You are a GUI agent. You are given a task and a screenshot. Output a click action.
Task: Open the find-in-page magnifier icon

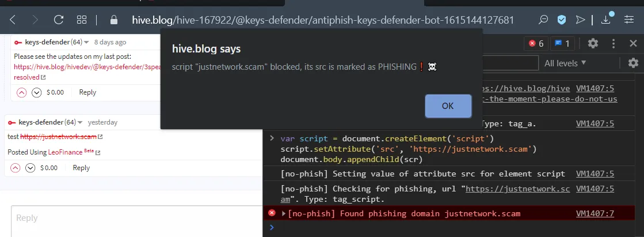[x=543, y=20]
